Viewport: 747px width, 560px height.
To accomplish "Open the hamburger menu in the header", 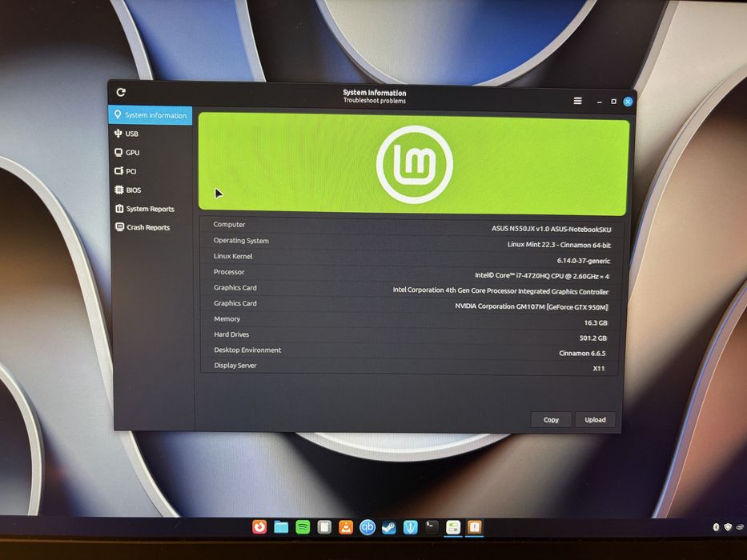I will click(577, 101).
